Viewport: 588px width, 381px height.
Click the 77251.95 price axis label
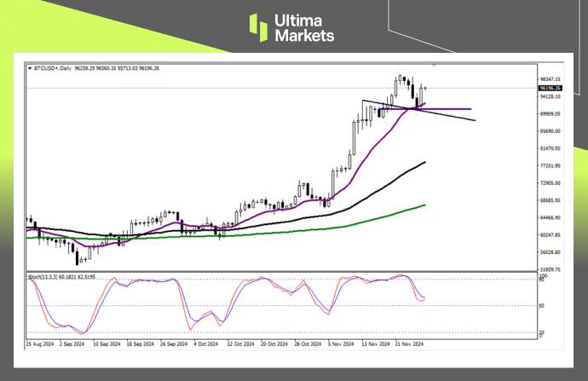tap(550, 166)
